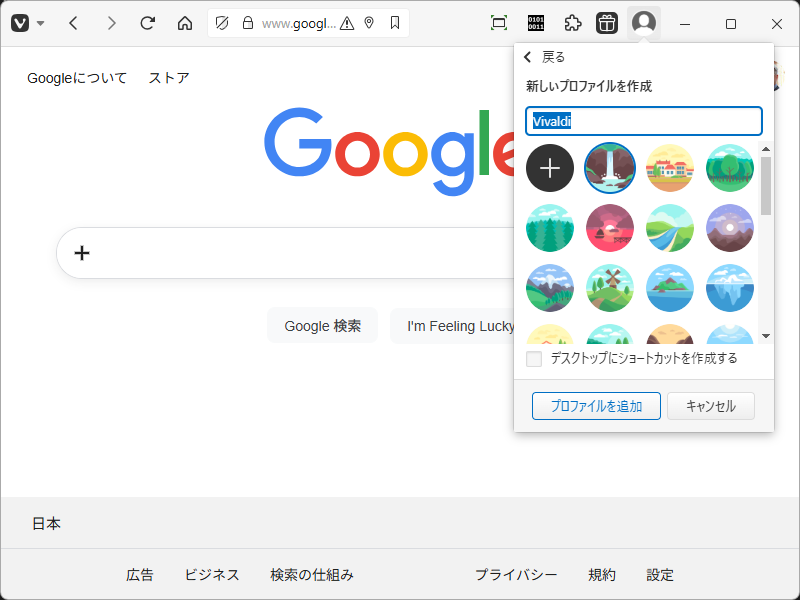The width and height of the screenshot is (800, 600).
Task: Add a custom avatar with plus
Action: click(550, 168)
